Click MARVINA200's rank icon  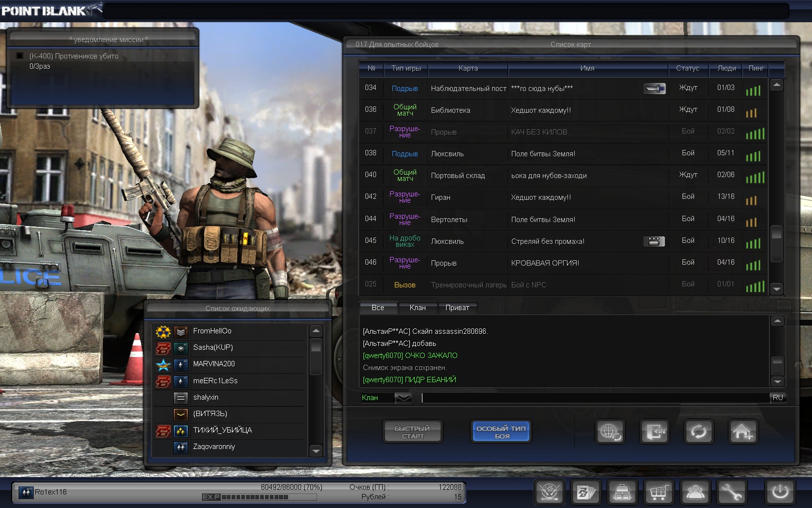pyautogui.click(x=181, y=364)
